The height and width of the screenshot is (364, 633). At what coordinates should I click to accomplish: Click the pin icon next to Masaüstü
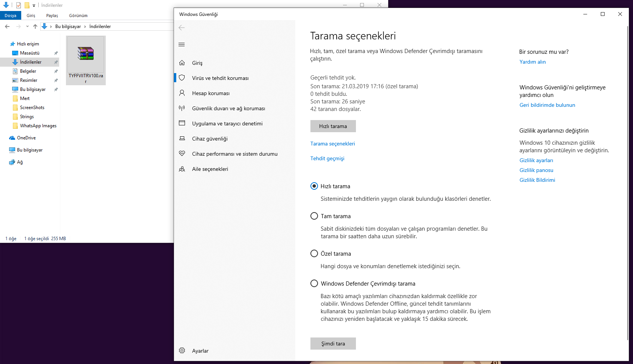click(56, 53)
